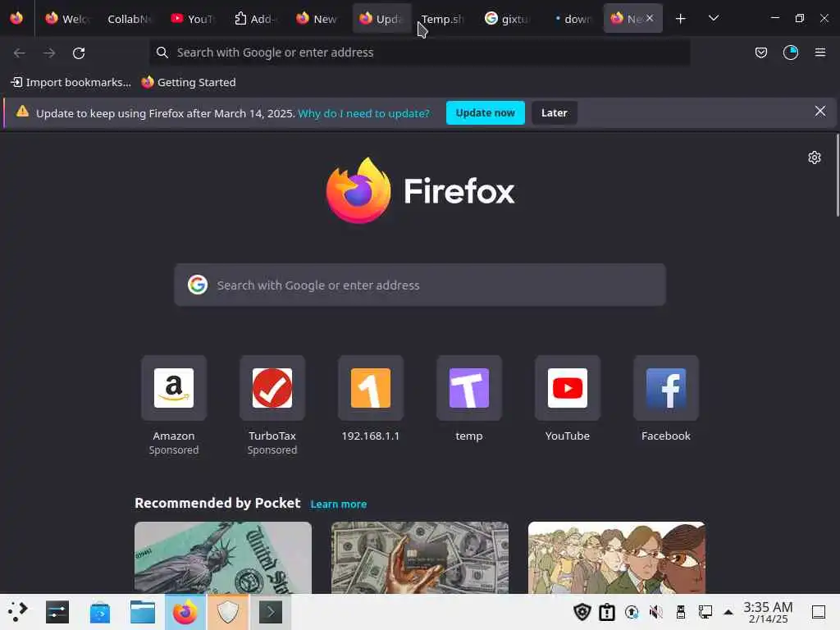The image size is (840, 630).
Task: Open a new tab with plus icon
Action: point(680,19)
